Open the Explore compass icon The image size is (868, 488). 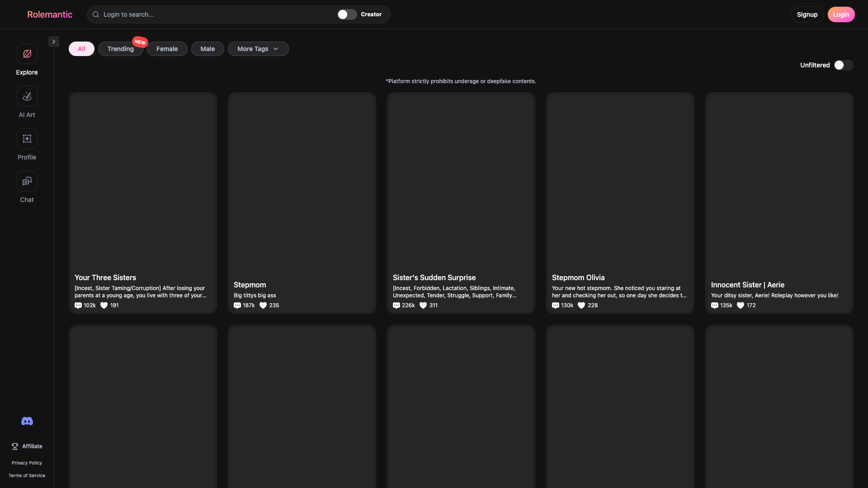pyautogui.click(x=27, y=54)
